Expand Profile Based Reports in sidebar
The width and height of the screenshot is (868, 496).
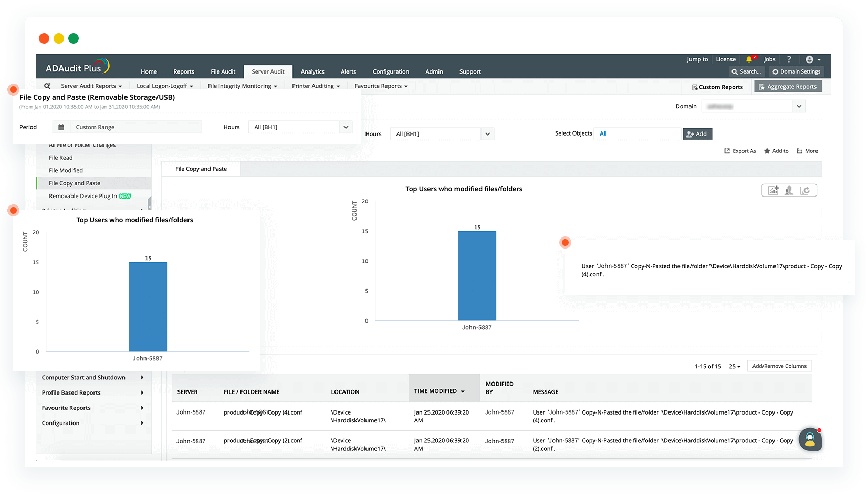coord(93,393)
